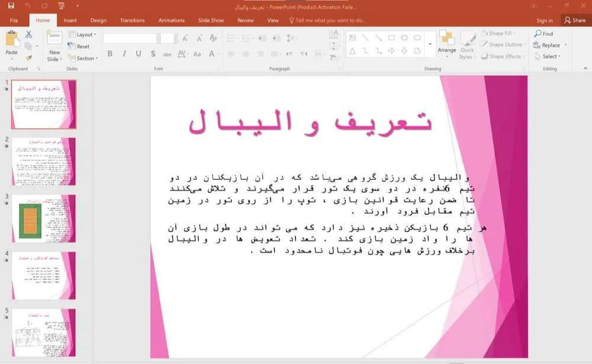Open the File menu
Screen dimensions: 592x364
tap(14, 20)
